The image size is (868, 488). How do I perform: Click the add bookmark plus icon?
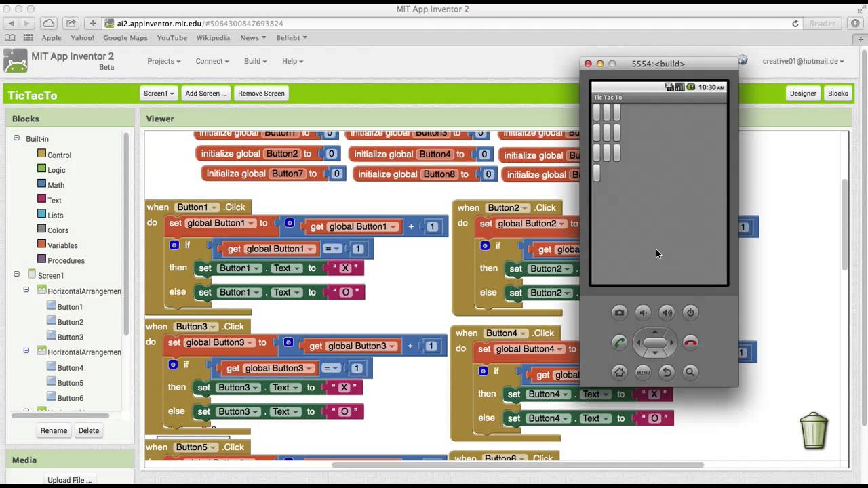pyautogui.click(x=93, y=23)
